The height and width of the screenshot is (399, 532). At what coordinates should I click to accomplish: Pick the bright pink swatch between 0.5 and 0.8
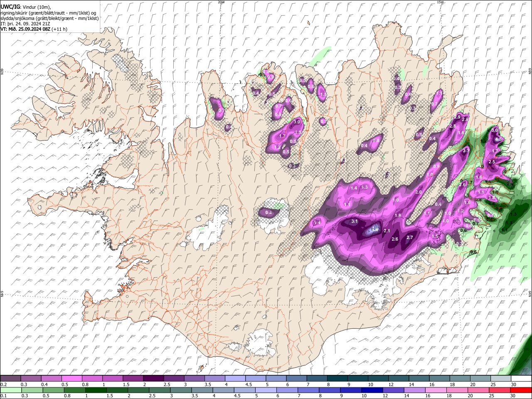pyautogui.click(x=72, y=378)
